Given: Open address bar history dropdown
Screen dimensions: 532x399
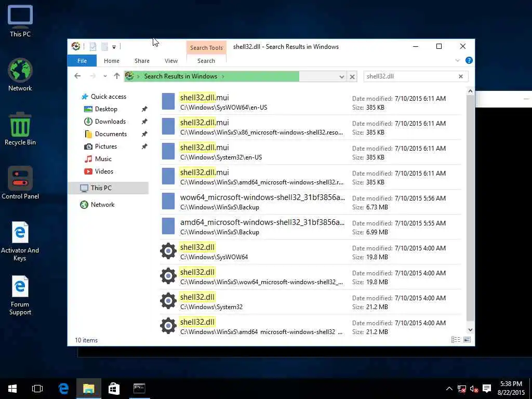Looking at the screenshot, I should [x=342, y=77].
